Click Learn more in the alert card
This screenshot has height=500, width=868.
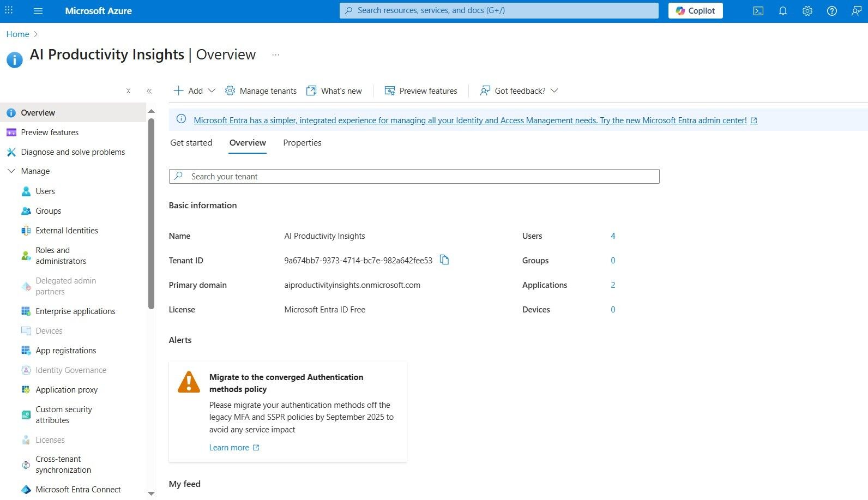tap(234, 448)
